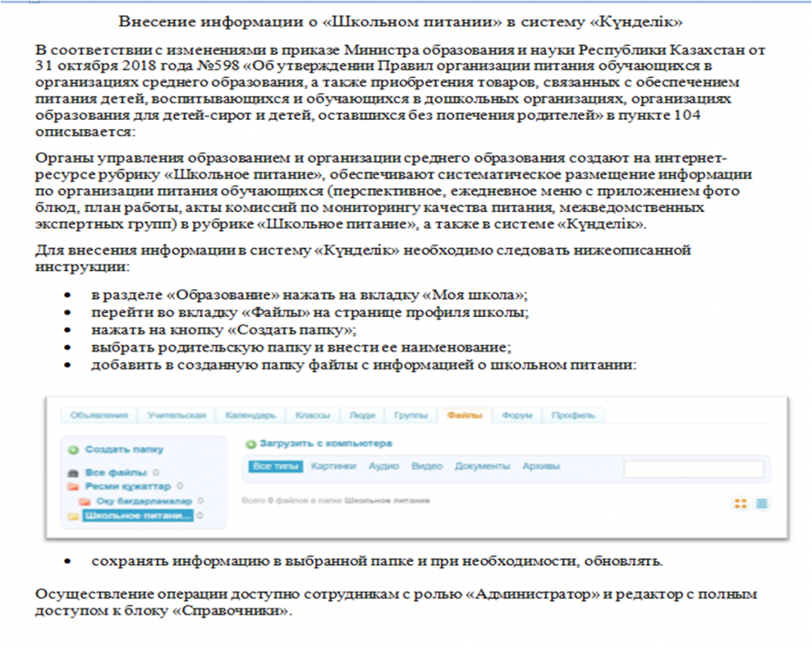
Task: Click the Создать папку link
Action: [124, 450]
